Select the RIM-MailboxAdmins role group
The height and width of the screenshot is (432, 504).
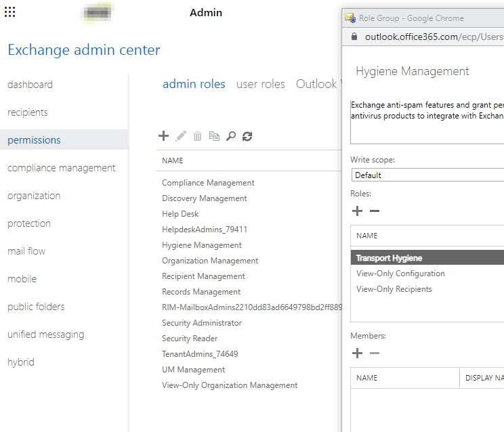pyautogui.click(x=252, y=307)
